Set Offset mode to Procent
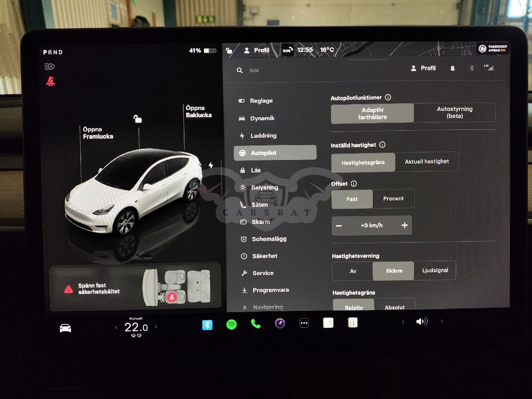Viewport: 532px width, 399px height. pos(393,199)
